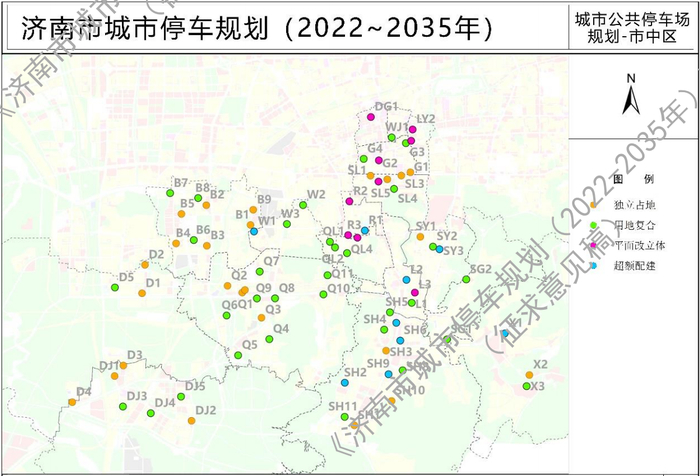
Task: Click the blue marker under R1
Action: pyautogui.click(x=365, y=230)
